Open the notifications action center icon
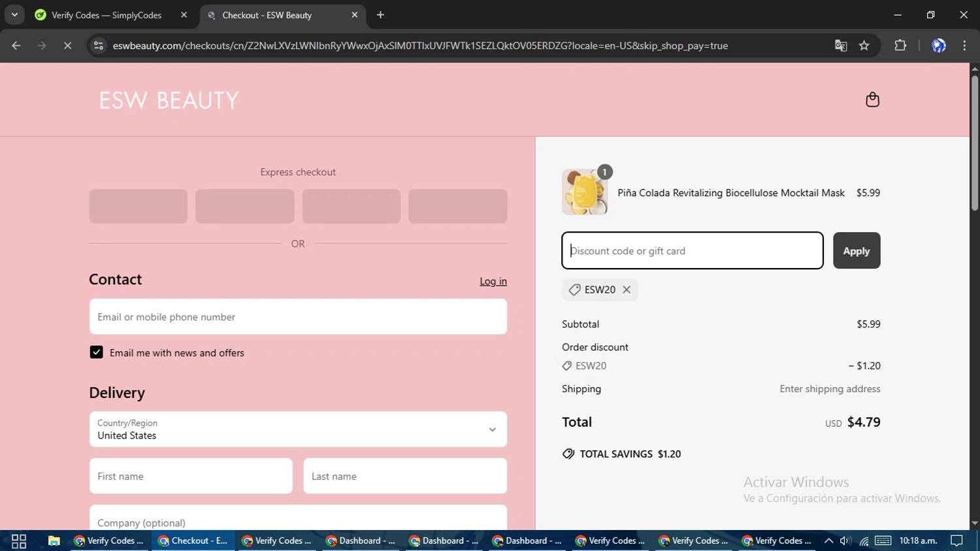The image size is (980, 551). coord(957,541)
